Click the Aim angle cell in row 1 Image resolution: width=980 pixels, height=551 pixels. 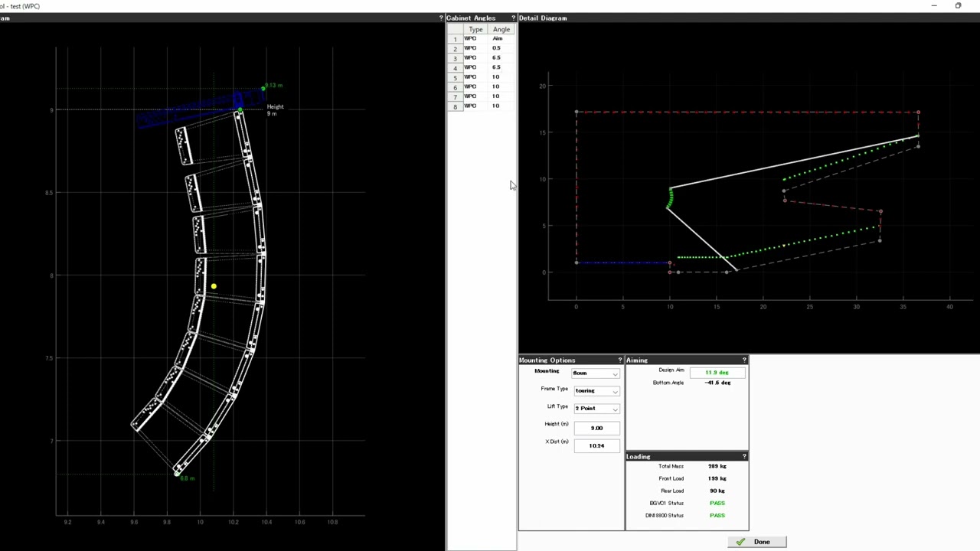(x=498, y=39)
